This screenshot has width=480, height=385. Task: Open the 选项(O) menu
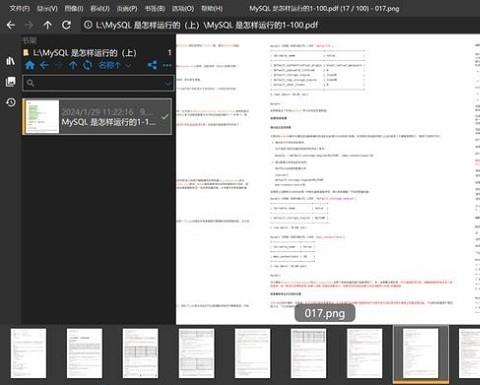pos(183,8)
